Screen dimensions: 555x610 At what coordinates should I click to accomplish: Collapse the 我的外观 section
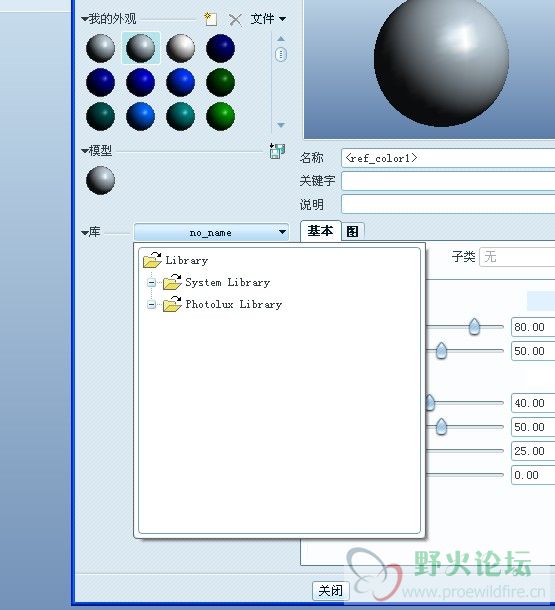coord(84,19)
